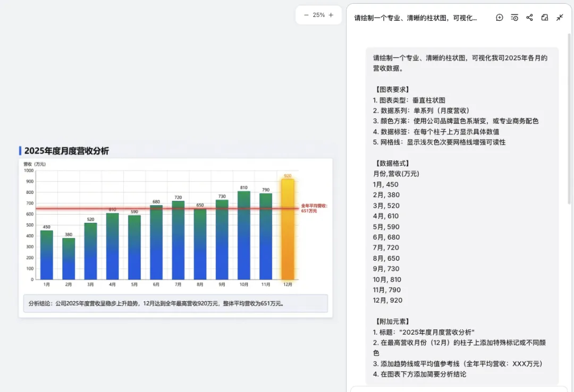Screen dimensions: 574x392
Task: Click the header row 月份,营收(万元)
Action: tap(396, 174)
